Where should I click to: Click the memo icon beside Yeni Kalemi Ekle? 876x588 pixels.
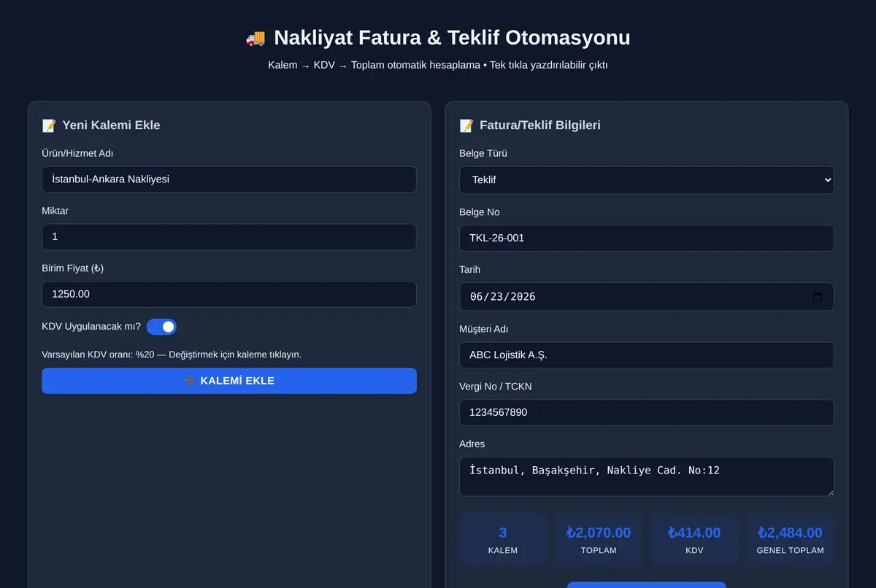[x=49, y=125]
